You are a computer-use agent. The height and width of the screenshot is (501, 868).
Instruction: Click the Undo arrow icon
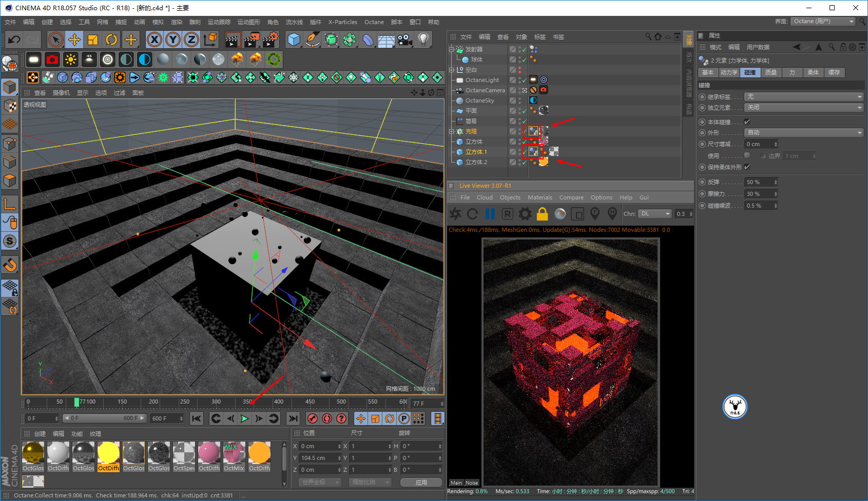[x=14, y=39]
